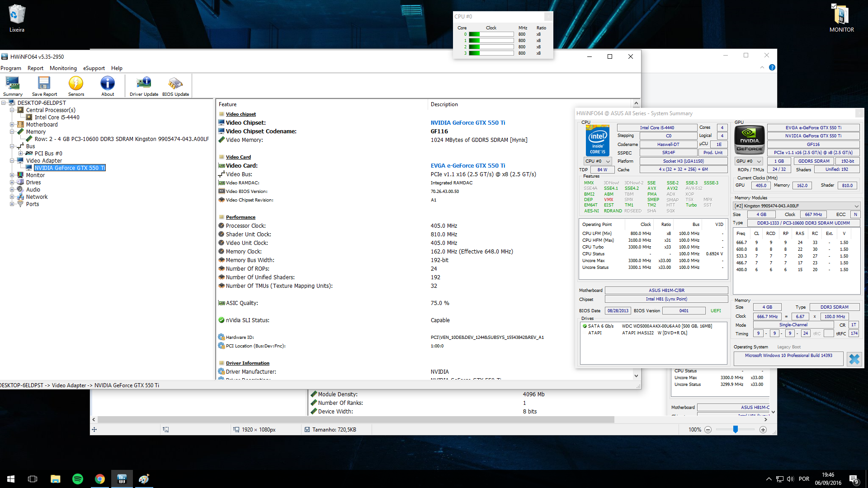Viewport: 868px width, 488px height.
Task: Click the Paint zoom in plus button
Action: tap(763, 430)
